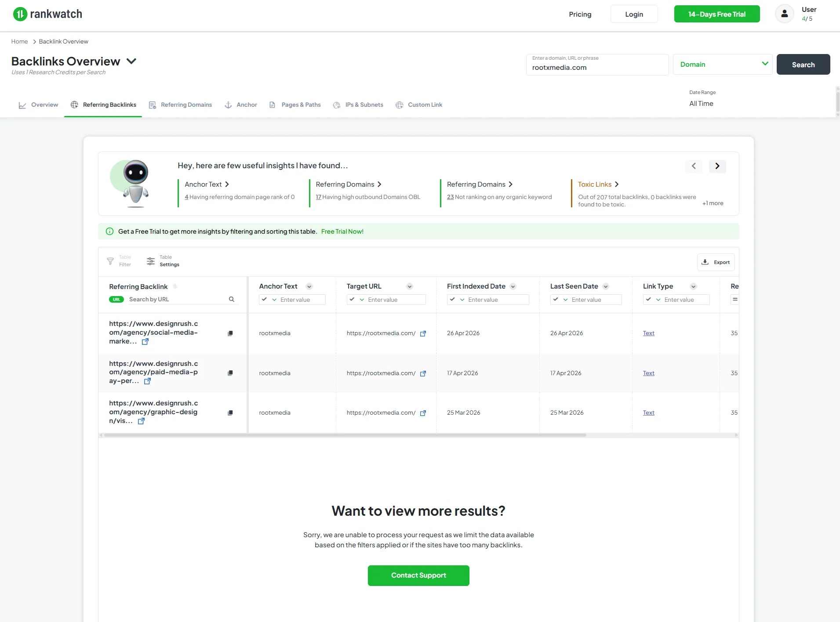The image size is (840, 622).
Task: Click the Free Trial Now! link
Action: click(x=342, y=231)
